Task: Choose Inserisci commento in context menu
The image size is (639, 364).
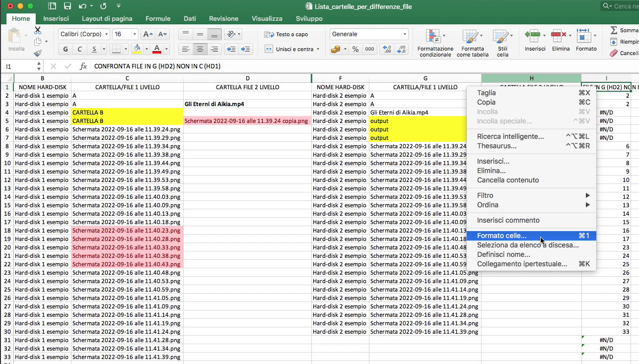Action: click(x=531, y=220)
